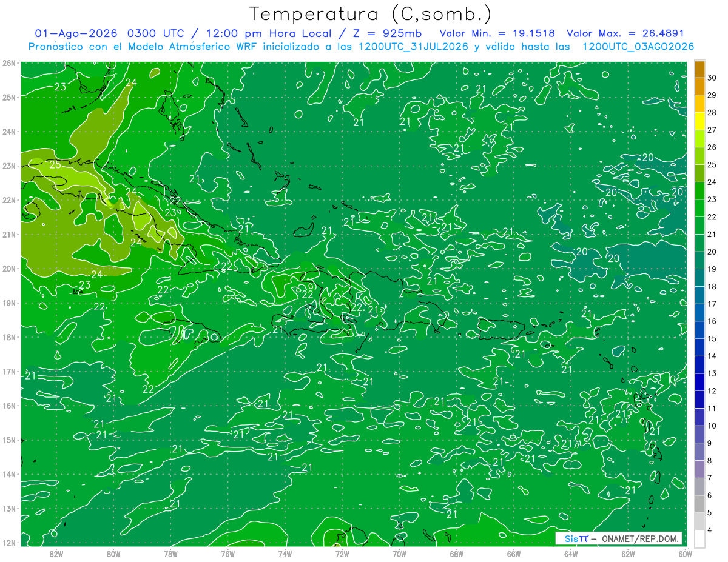This screenshot has width=728, height=562.
Task: Click the "25N" latitude axis label
Action: [x=9, y=97]
